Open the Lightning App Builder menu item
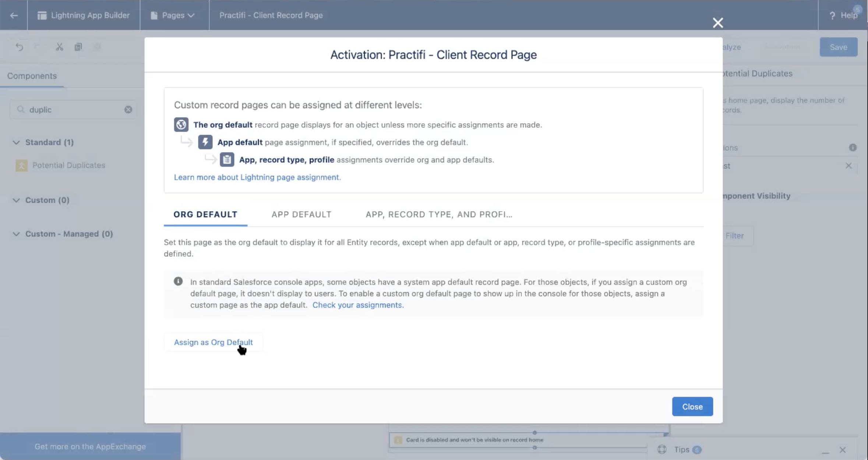The image size is (868, 460). pos(84,15)
